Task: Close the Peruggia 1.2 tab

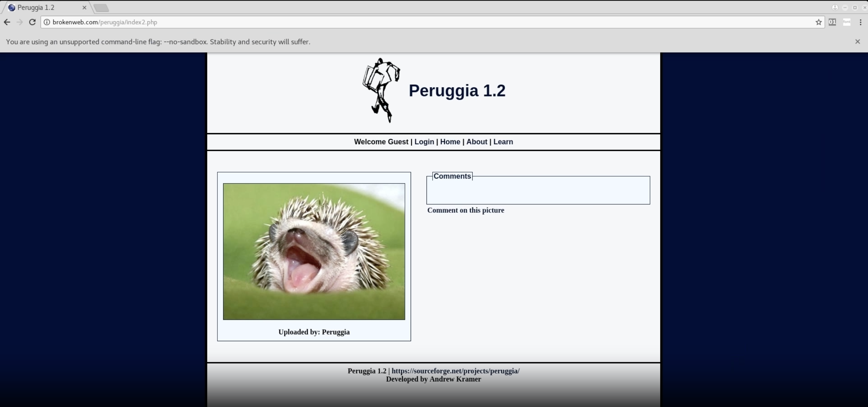Action: tap(84, 7)
